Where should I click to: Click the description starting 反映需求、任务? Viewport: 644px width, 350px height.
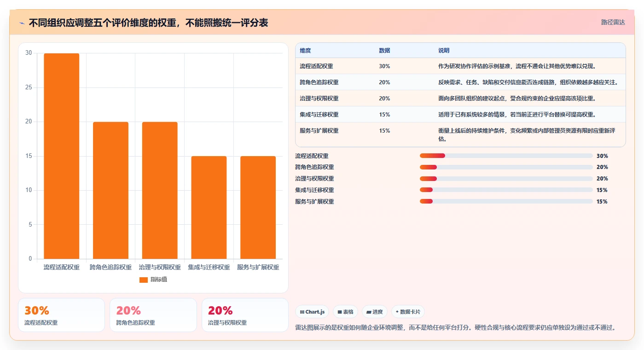pos(528,82)
